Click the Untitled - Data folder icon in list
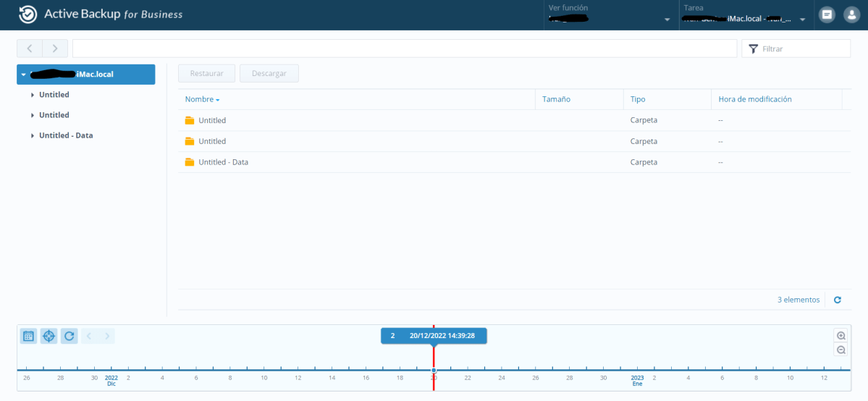Screen dimensions: 868x401 coord(190,161)
